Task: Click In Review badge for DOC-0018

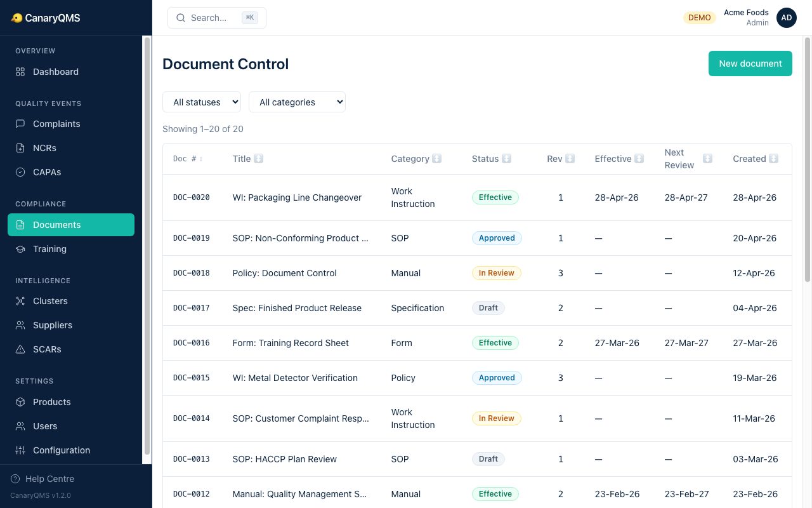Action: pos(496,273)
